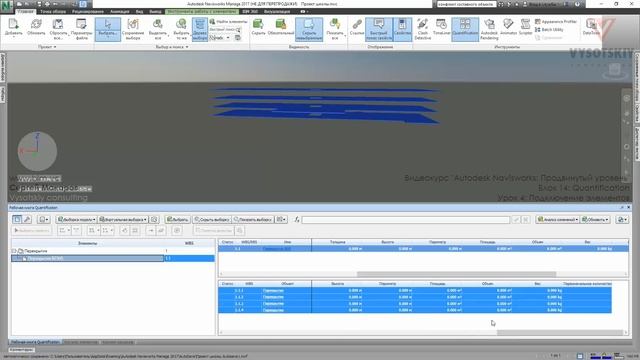Click the lower table horizontal scrollbar

click(x=560, y=333)
